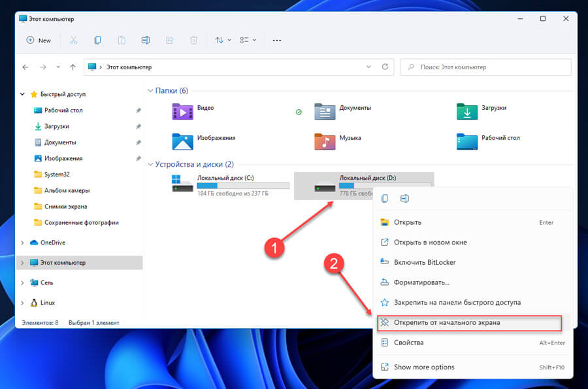Screen dimensions: 588x389
Task: Open the See more three-dots menu
Action: 277,40
